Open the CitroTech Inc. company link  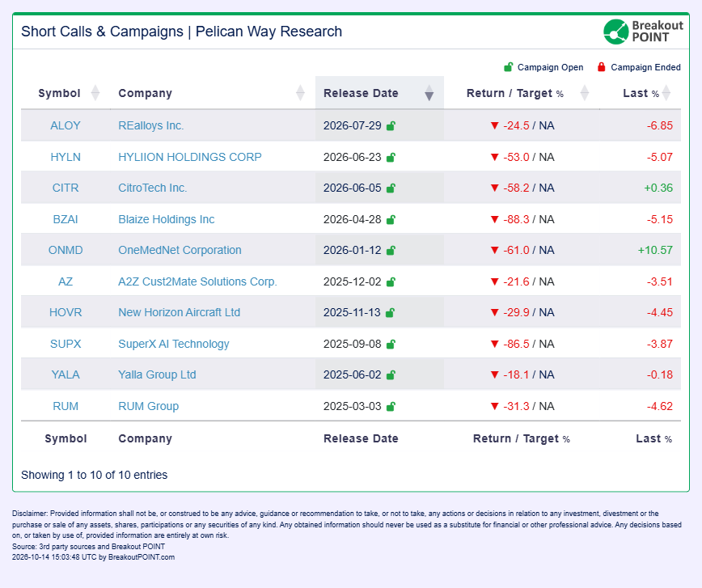[153, 188]
